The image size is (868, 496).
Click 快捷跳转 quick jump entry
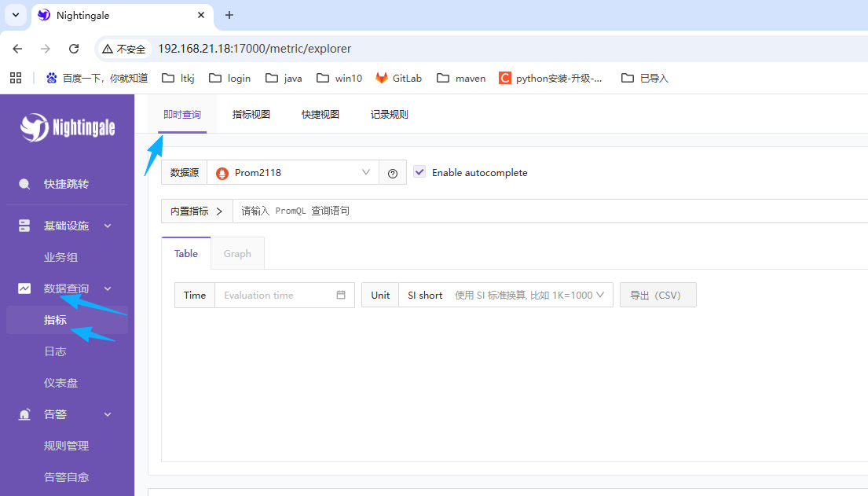[x=67, y=184]
